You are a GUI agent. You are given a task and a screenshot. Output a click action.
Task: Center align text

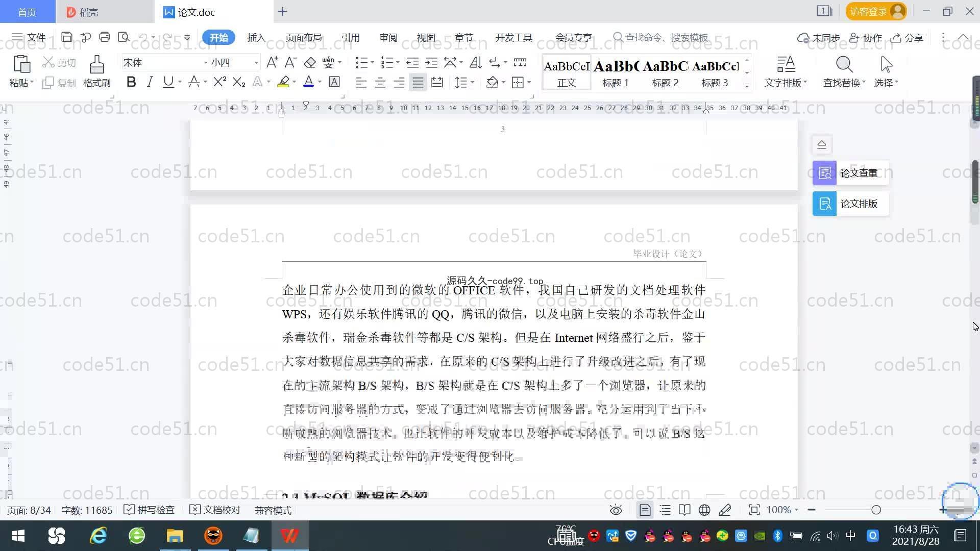(x=380, y=82)
